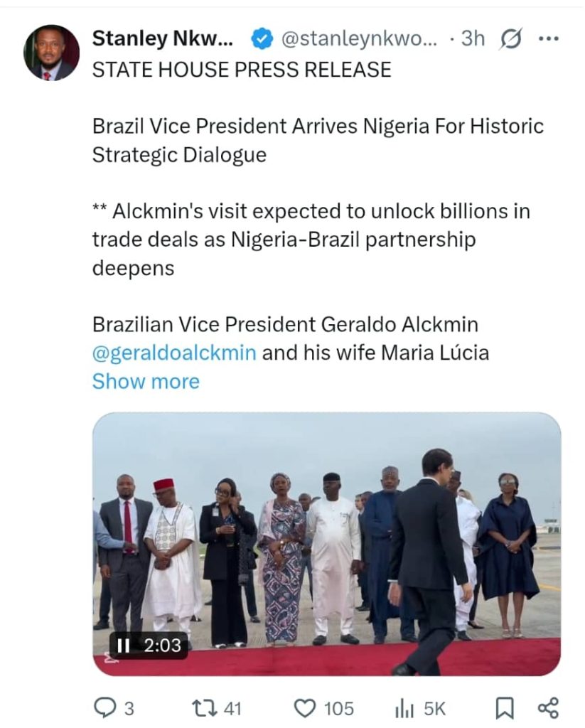The height and width of the screenshot is (728, 585).
Task: Click the 105 likes count
Action: (339, 709)
